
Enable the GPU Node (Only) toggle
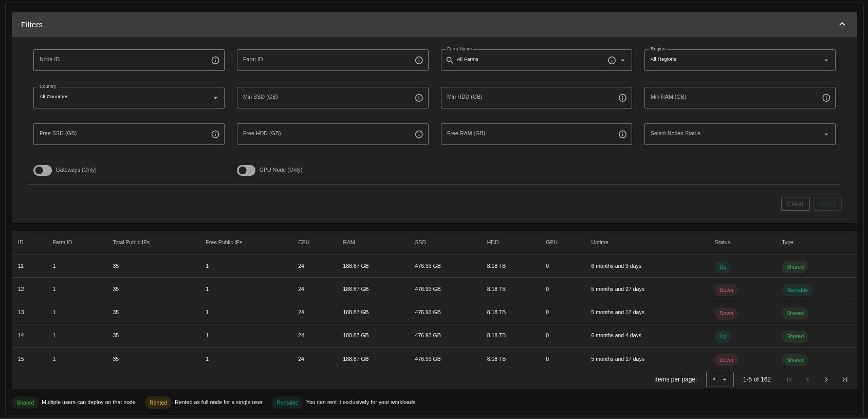tap(246, 170)
